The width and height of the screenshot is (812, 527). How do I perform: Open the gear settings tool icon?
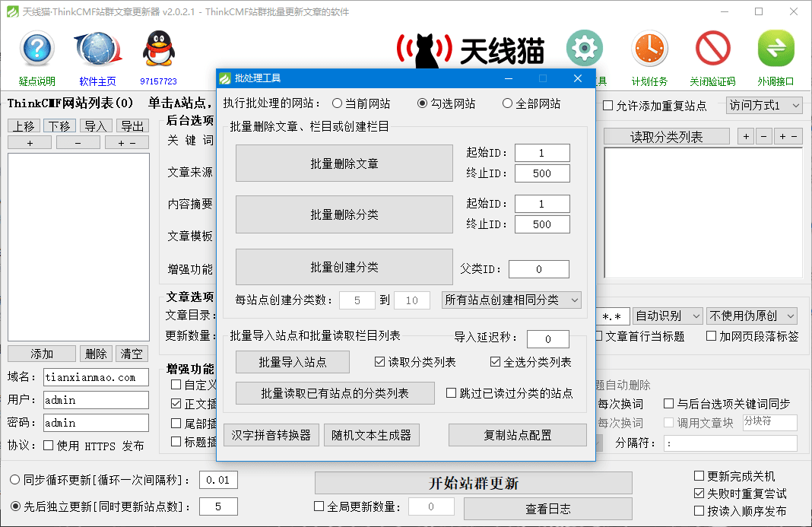click(584, 49)
